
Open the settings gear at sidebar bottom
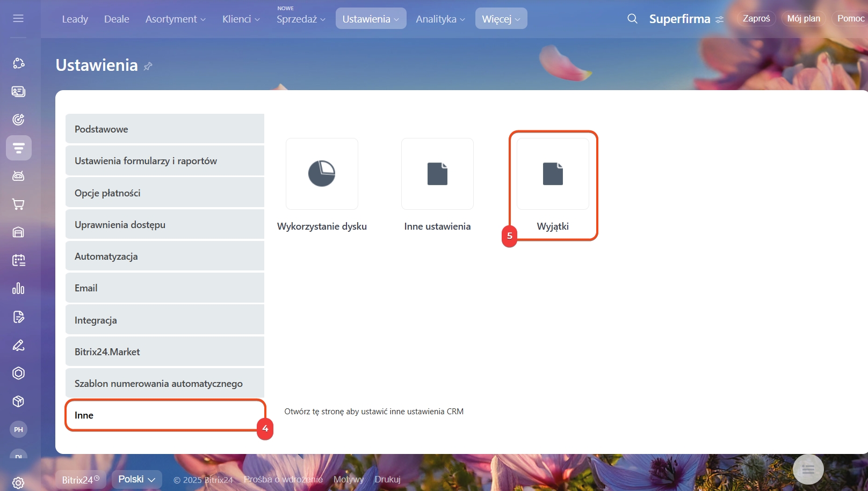[18, 483]
